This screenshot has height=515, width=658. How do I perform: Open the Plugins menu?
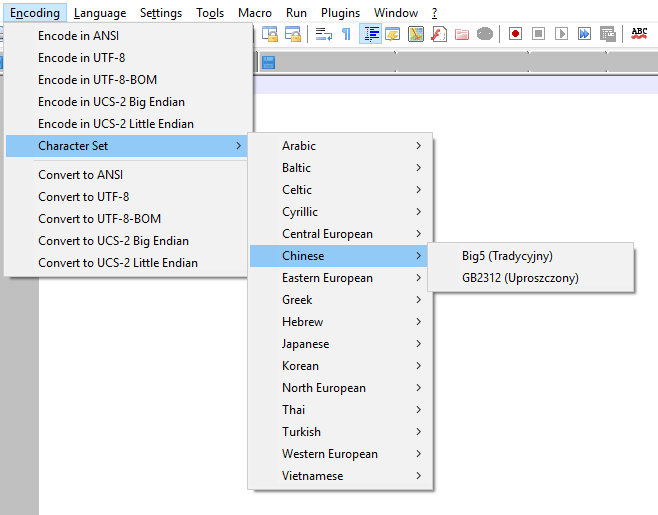coord(340,13)
